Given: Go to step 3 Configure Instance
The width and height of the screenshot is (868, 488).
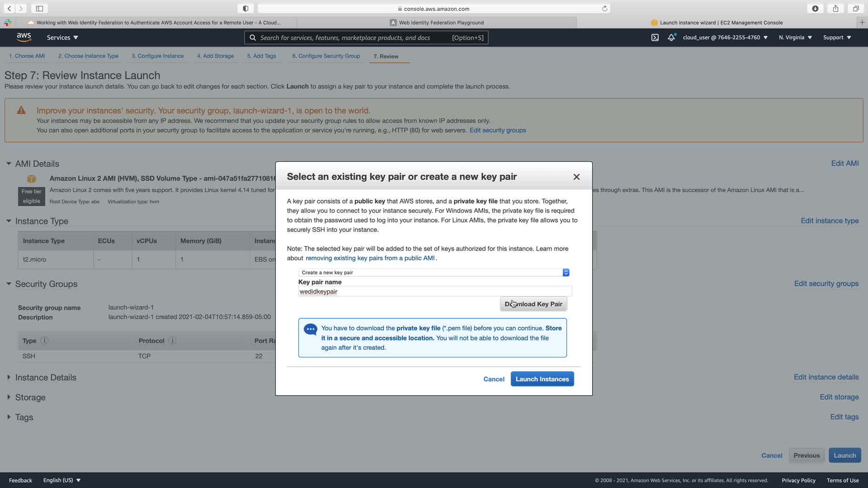Looking at the screenshot, I should click(157, 56).
